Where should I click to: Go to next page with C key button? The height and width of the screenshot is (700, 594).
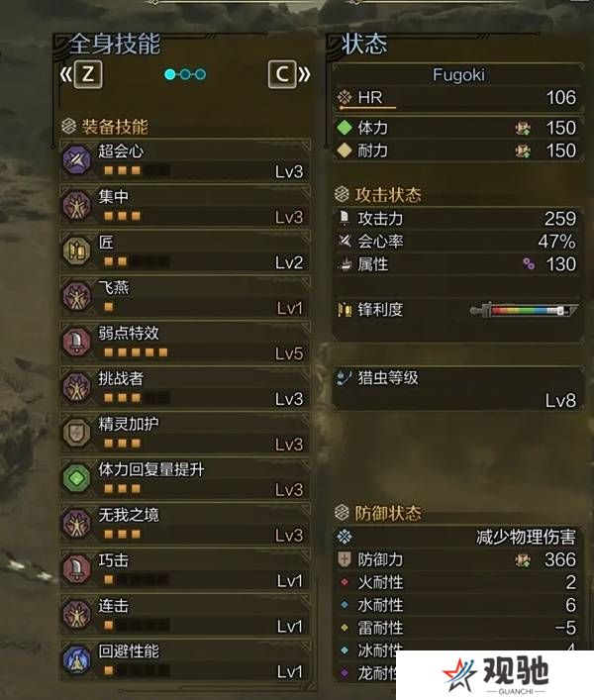(282, 74)
